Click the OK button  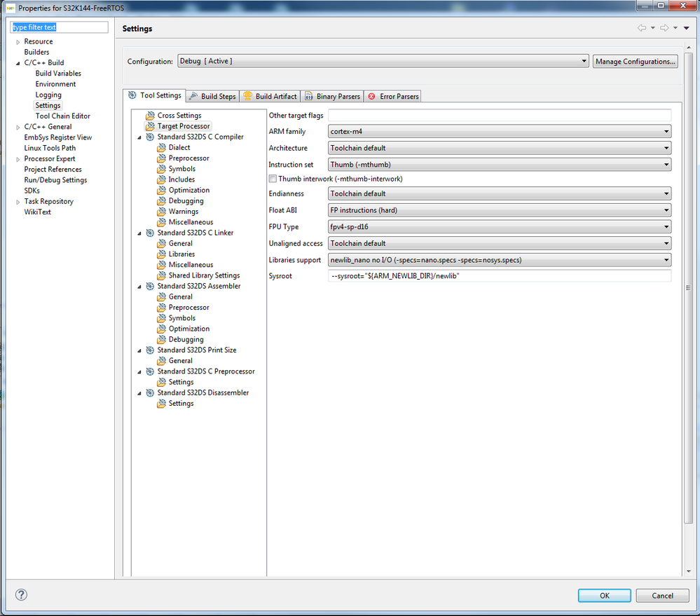click(x=605, y=596)
